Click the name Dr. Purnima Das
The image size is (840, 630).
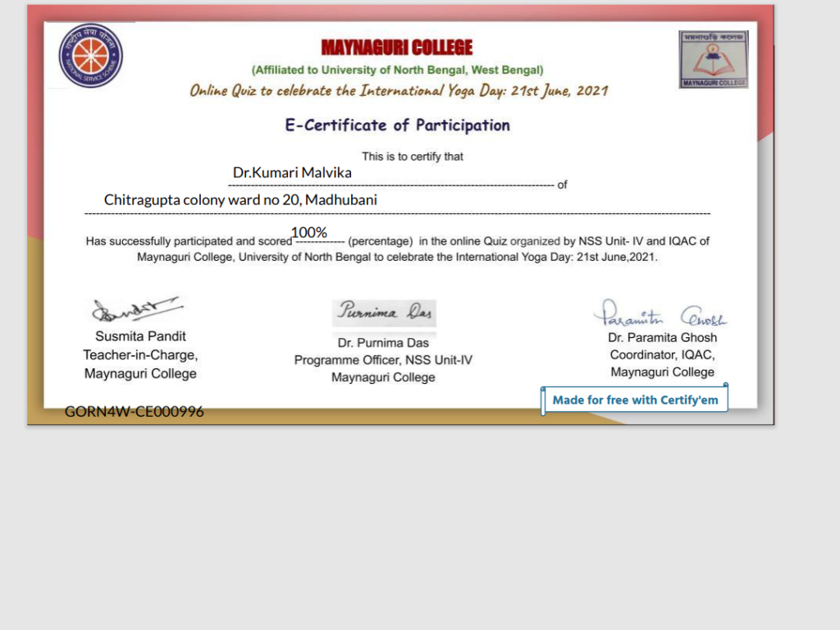point(383,343)
